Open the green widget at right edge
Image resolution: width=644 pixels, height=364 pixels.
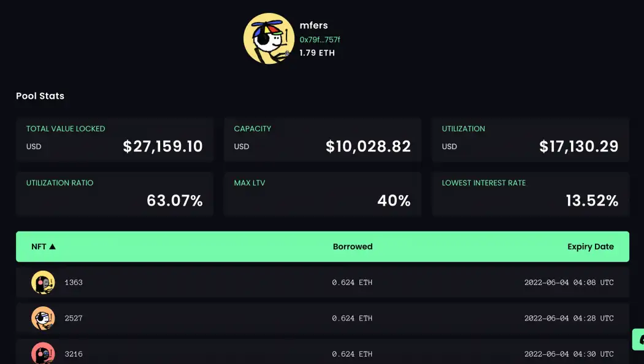pos(638,339)
